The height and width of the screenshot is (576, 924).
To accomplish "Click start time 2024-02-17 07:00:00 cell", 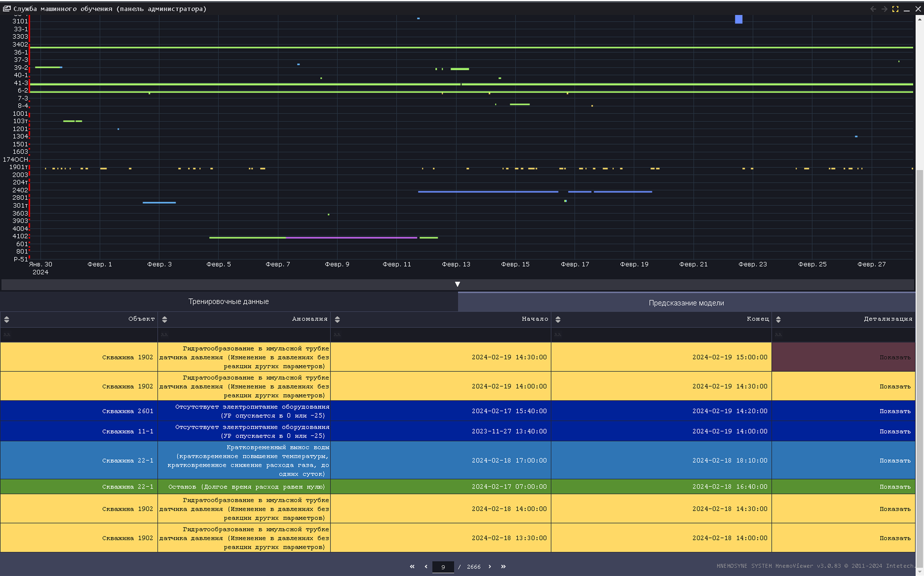I will coord(441,486).
